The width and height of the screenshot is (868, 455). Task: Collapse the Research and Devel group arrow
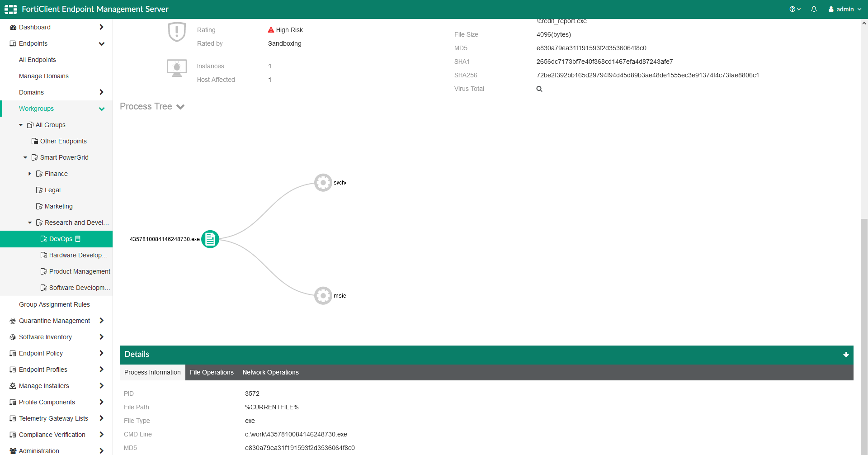click(x=30, y=223)
